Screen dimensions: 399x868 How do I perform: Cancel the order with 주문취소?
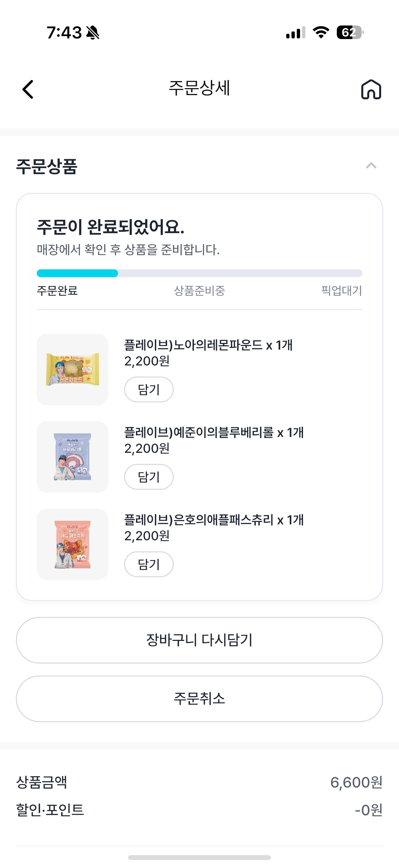coord(199,699)
